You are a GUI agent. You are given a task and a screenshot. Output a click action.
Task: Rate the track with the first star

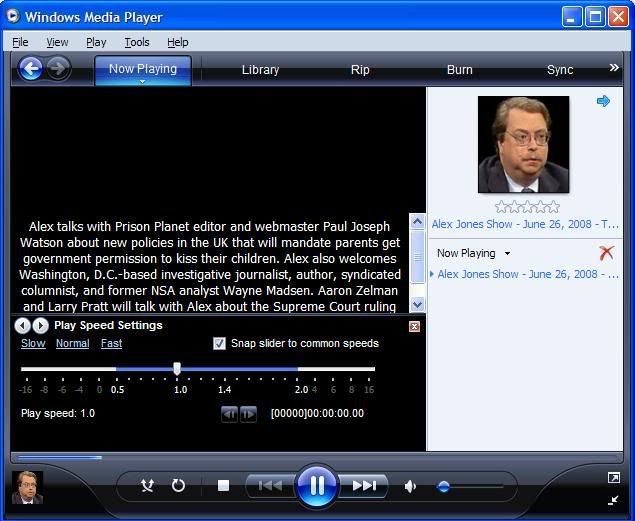(x=501, y=207)
